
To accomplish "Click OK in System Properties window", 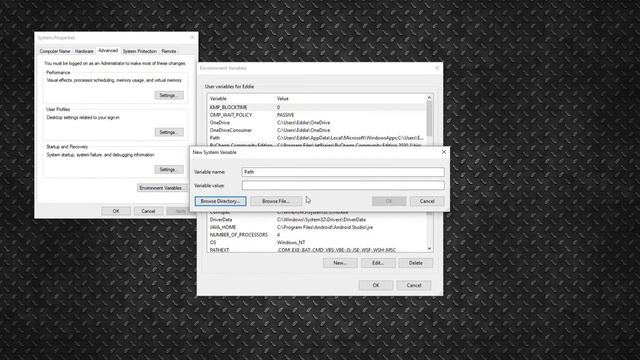I will 116,211.
